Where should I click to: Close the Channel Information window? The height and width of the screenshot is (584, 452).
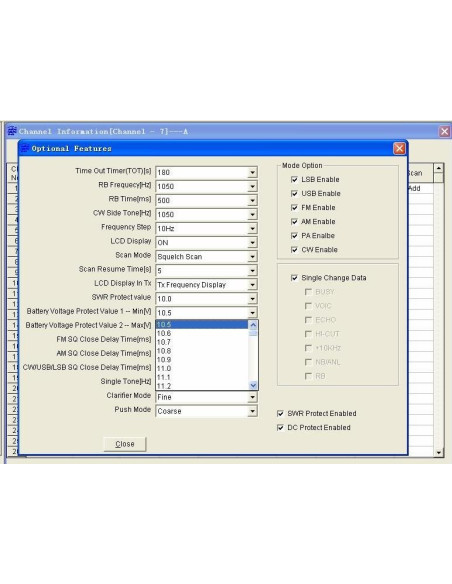click(444, 131)
